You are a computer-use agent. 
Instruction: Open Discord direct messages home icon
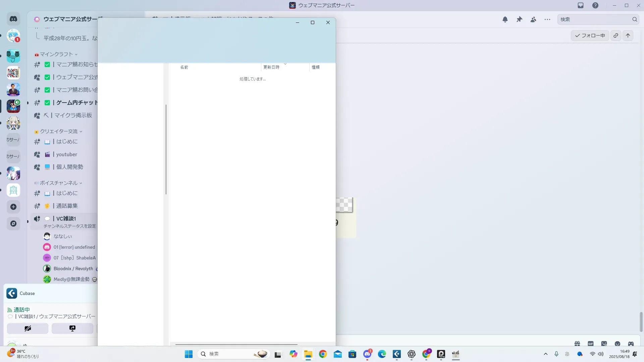tap(13, 19)
